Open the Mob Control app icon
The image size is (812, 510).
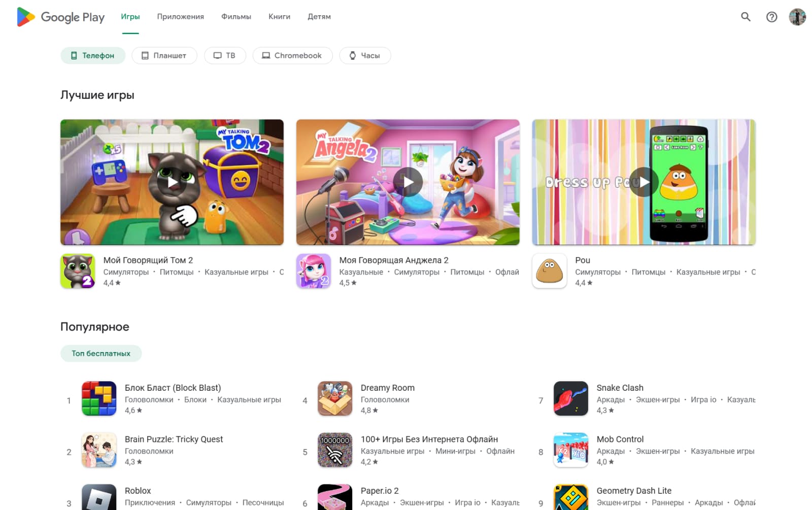pos(570,450)
